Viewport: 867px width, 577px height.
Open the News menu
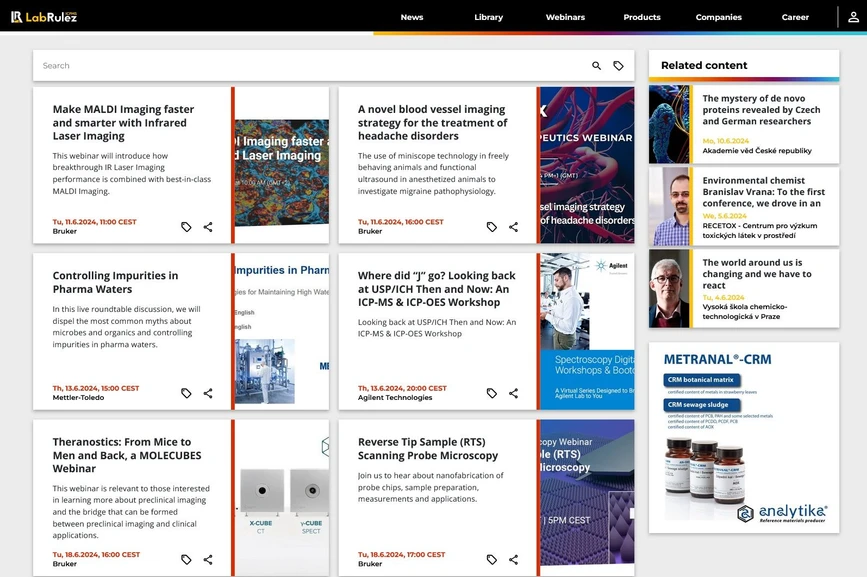pos(412,17)
